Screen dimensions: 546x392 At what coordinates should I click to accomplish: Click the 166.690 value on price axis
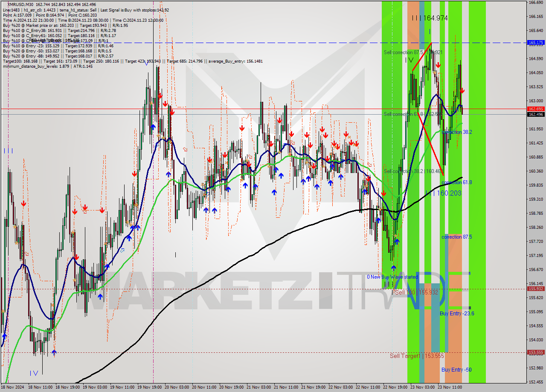click(536, 3)
